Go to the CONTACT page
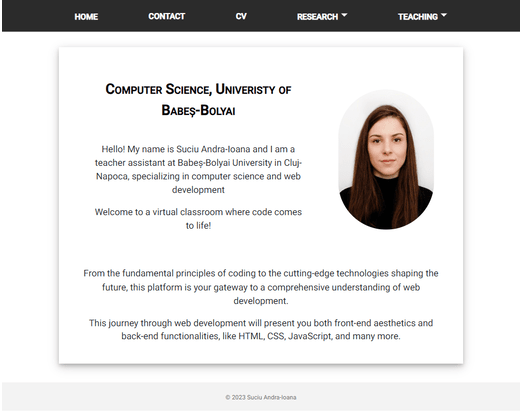 point(166,16)
